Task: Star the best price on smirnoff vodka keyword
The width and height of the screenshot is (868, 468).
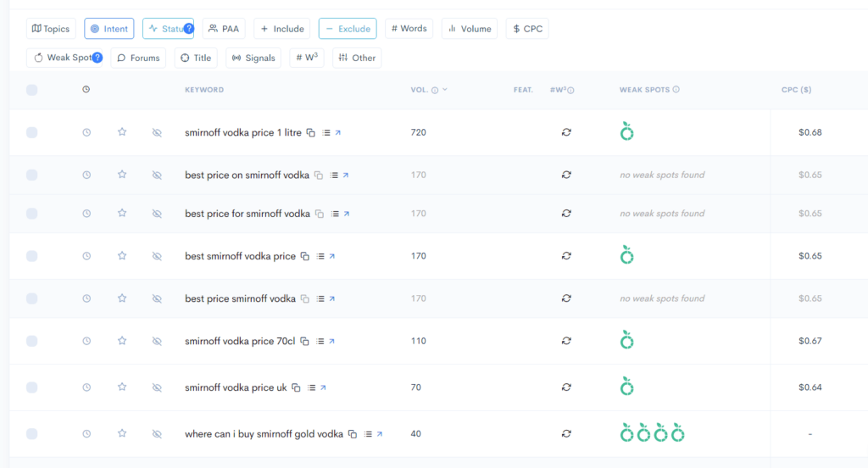Action: click(x=122, y=175)
